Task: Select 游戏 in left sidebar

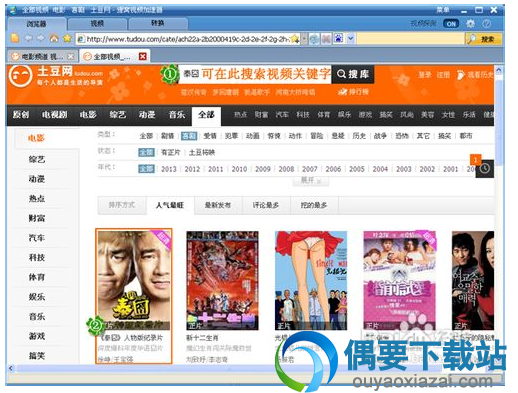Action: pos(37,336)
